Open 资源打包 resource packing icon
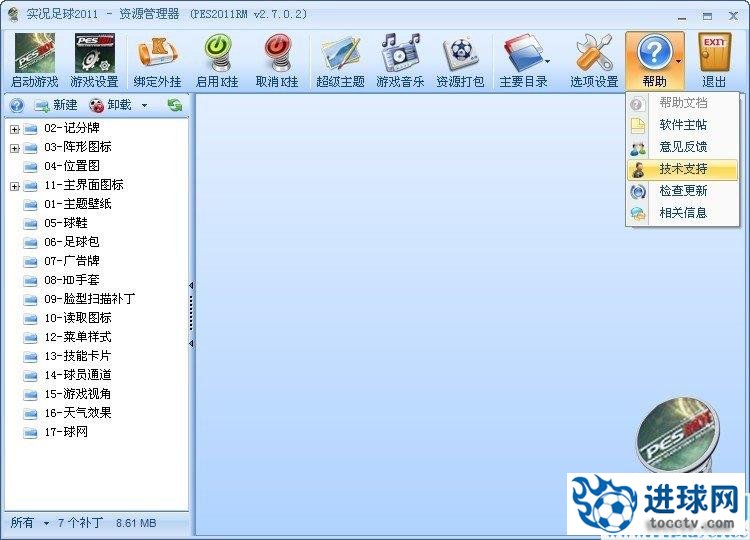The height and width of the screenshot is (540, 750). pyautogui.click(x=460, y=61)
